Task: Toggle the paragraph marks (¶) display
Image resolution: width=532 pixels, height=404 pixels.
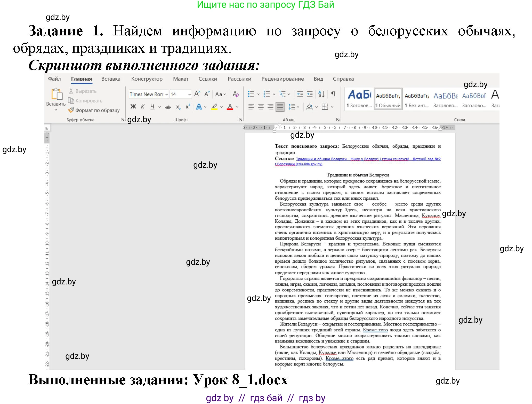Action: (333, 94)
